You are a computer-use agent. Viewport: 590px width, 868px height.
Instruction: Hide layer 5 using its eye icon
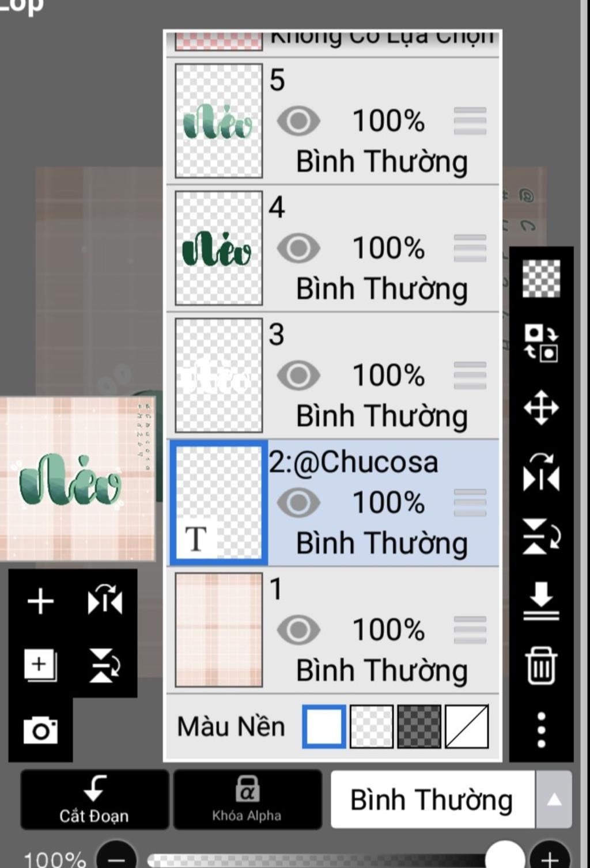(x=298, y=121)
